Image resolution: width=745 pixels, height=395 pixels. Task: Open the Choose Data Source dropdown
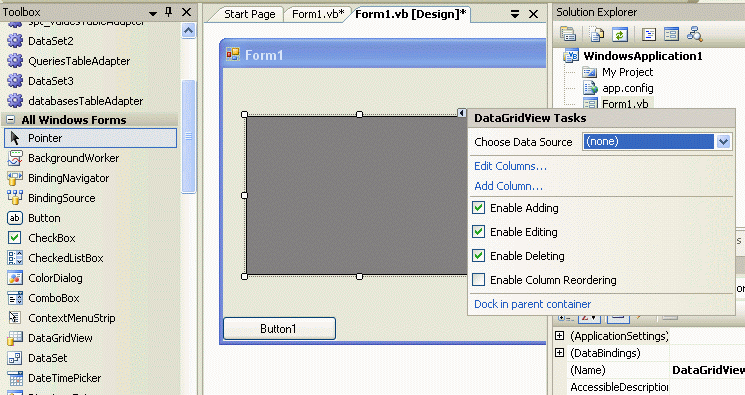pos(723,142)
